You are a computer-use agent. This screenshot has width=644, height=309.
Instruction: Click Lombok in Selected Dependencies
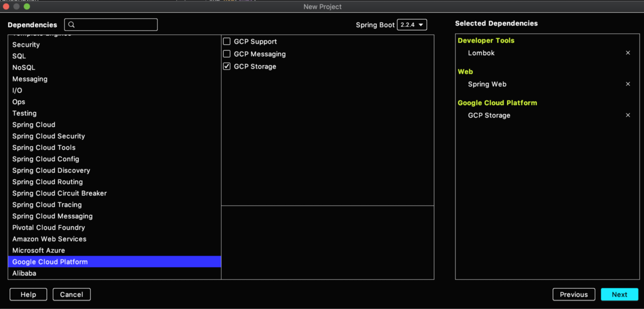(481, 53)
